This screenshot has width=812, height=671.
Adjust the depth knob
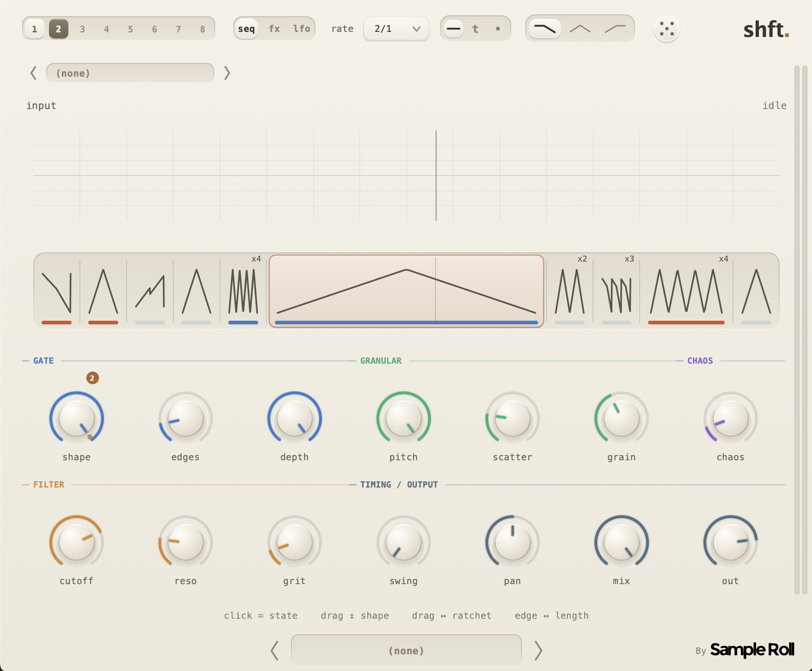click(x=295, y=419)
